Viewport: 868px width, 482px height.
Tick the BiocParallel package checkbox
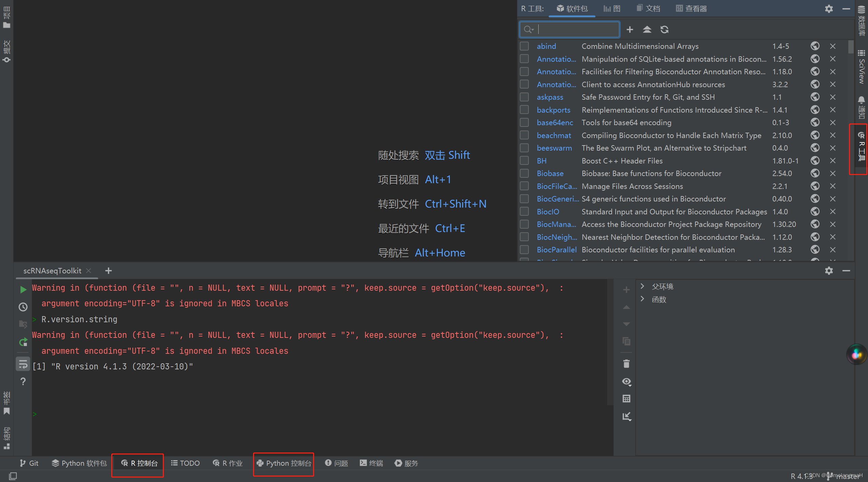click(x=524, y=250)
